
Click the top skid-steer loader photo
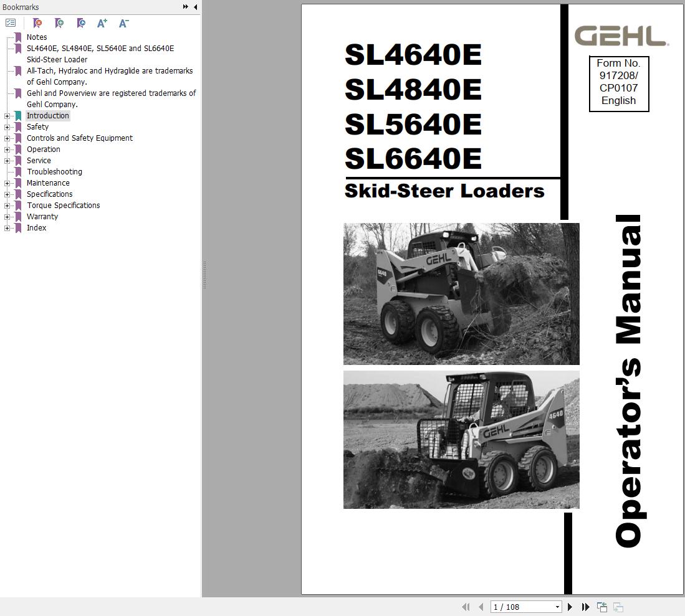point(461,294)
